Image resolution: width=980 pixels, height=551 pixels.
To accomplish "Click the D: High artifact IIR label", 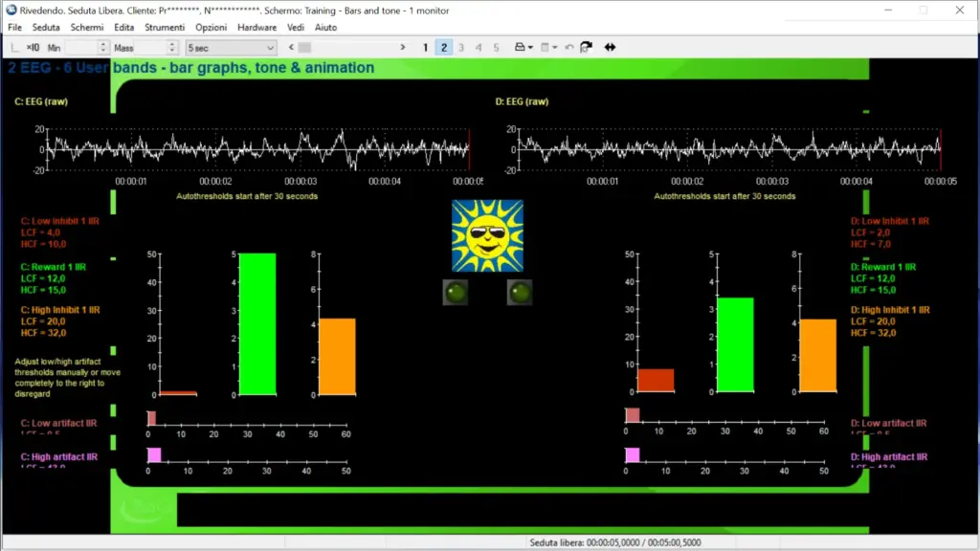I will (x=889, y=456).
